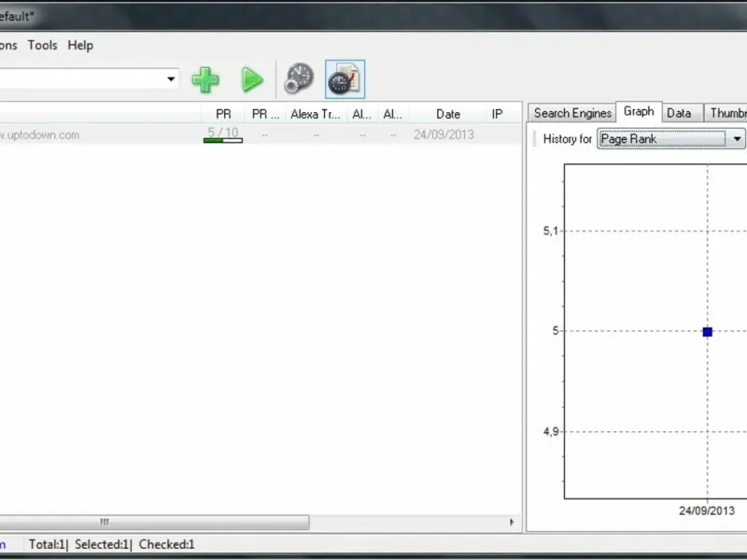Start checking with the green play icon
The image size is (747, 560).
pyautogui.click(x=252, y=79)
